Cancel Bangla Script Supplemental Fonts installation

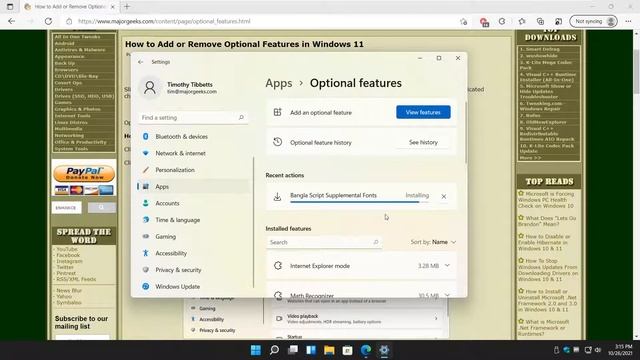[x=444, y=197]
